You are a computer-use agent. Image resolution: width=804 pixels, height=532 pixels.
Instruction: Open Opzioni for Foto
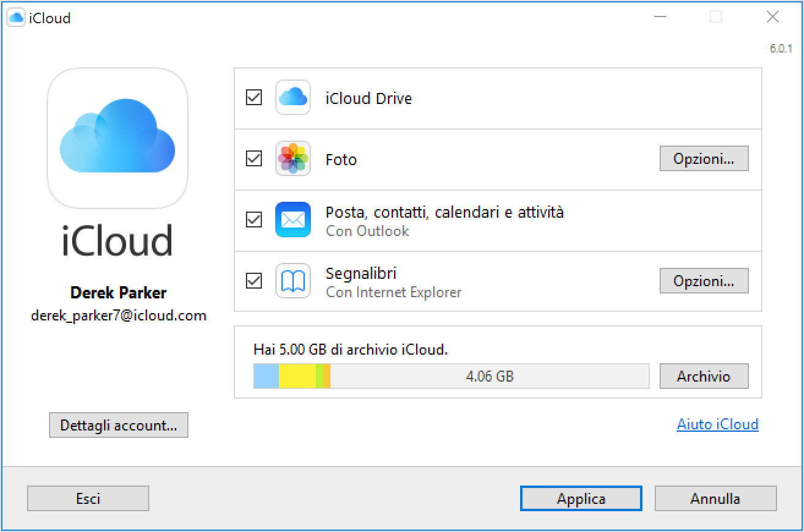[x=704, y=159]
